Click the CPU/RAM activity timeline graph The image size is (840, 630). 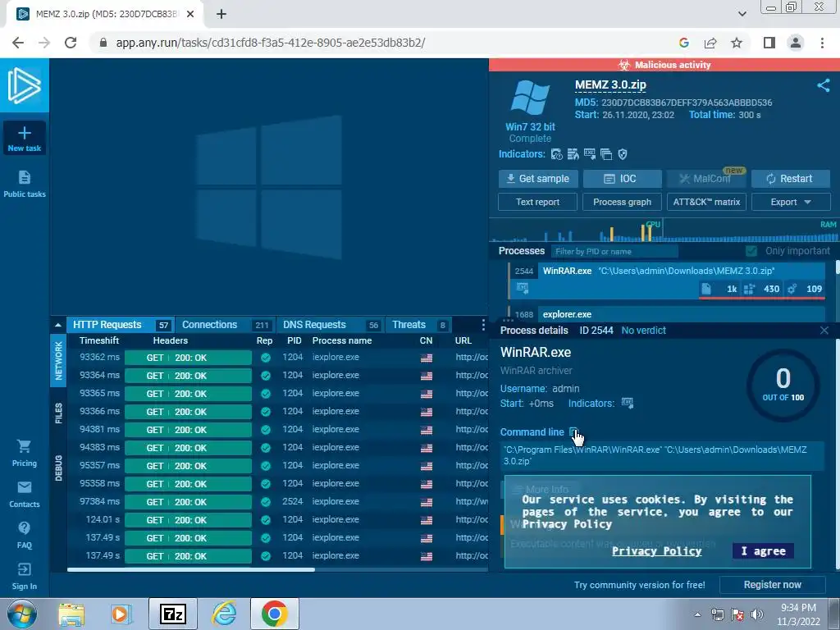[x=663, y=231]
